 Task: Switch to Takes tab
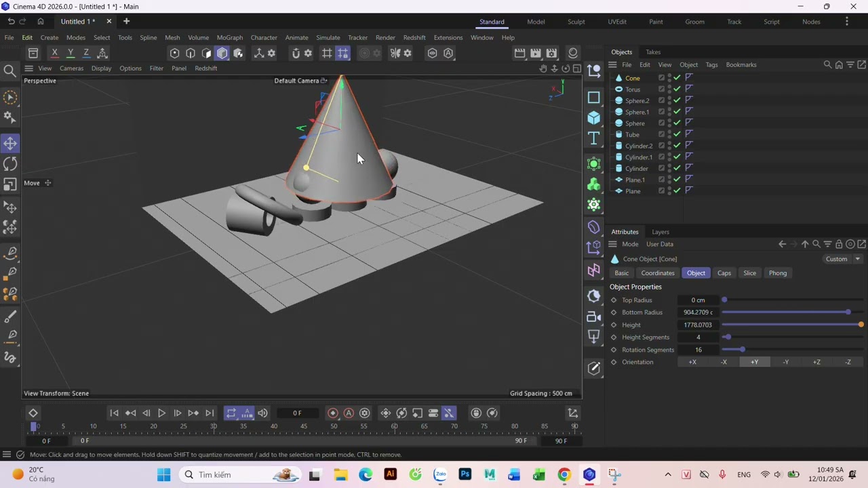[653, 52]
